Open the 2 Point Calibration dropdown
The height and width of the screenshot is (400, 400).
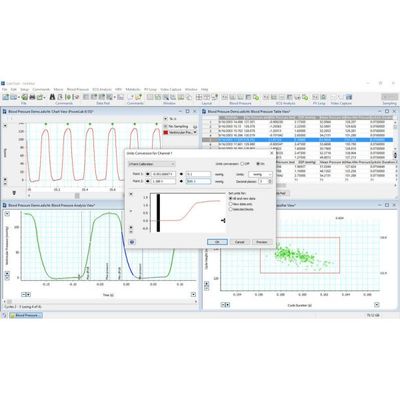pyautogui.click(x=152, y=164)
